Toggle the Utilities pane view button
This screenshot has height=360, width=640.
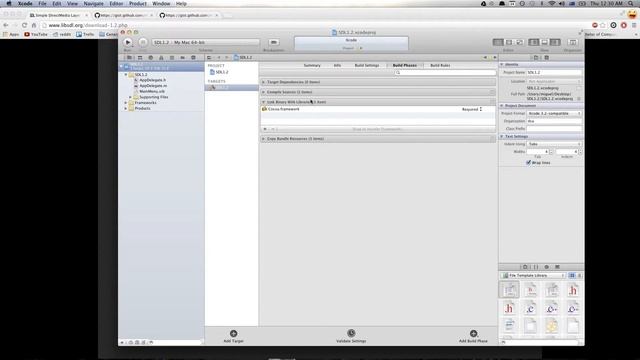[555, 42]
